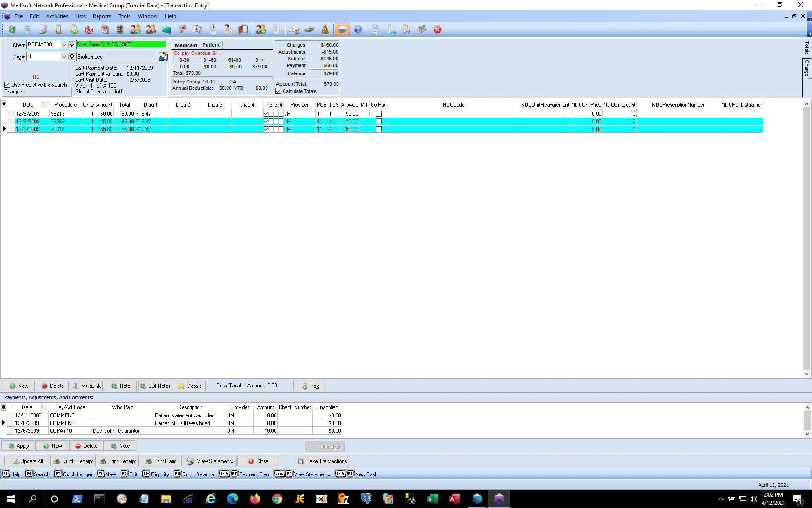Open the calendar toolbar icon
Screen dimensions: 812x508
[x=105, y=29]
